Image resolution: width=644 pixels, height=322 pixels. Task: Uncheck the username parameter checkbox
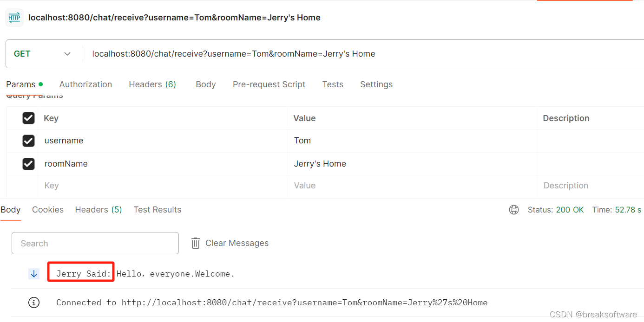[x=28, y=141]
